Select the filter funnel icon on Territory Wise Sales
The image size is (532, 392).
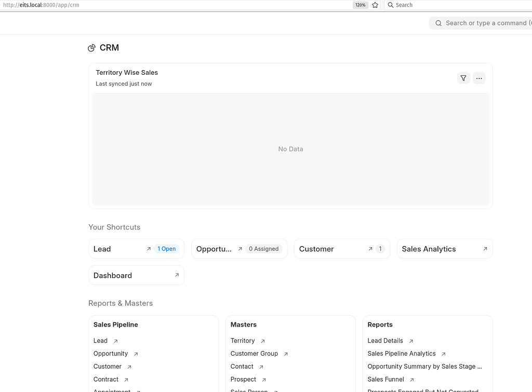point(463,78)
